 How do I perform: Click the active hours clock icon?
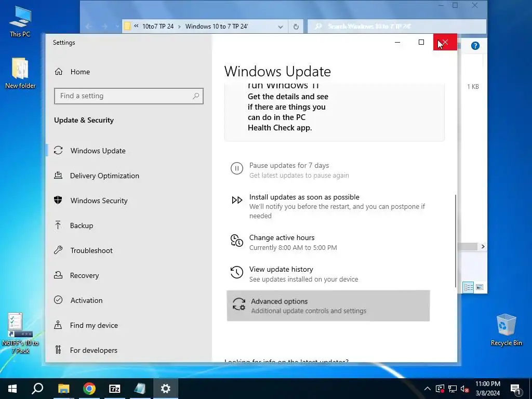click(237, 241)
